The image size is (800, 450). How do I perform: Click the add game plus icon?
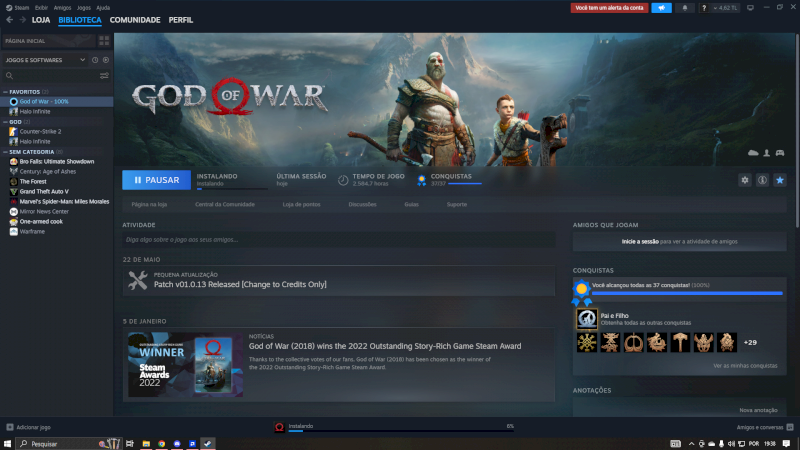[x=10, y=427]
